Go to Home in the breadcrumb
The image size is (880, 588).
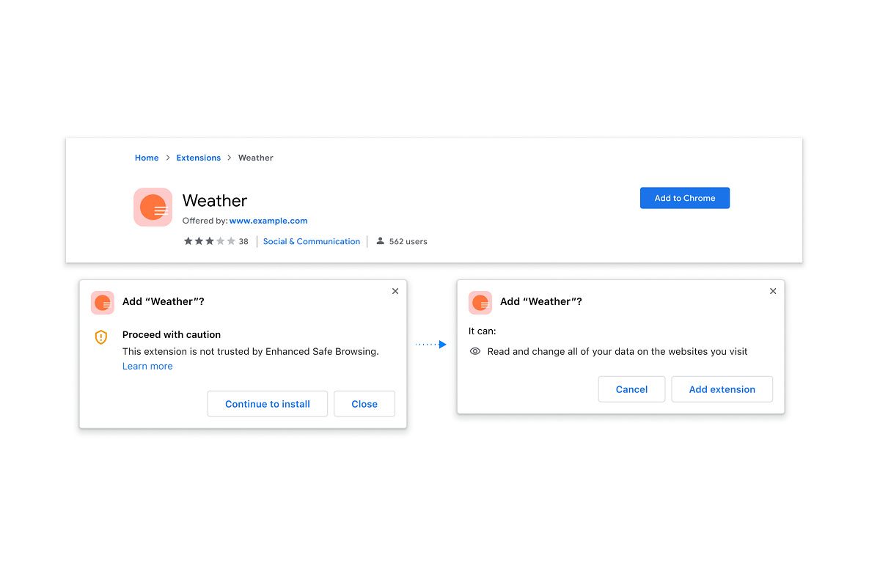pos(147,158)
